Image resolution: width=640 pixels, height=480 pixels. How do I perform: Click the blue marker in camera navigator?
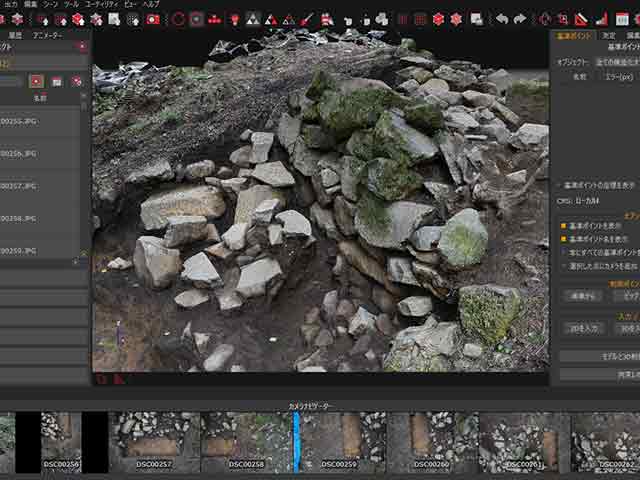pyautogui.click(x=296, y=442)
